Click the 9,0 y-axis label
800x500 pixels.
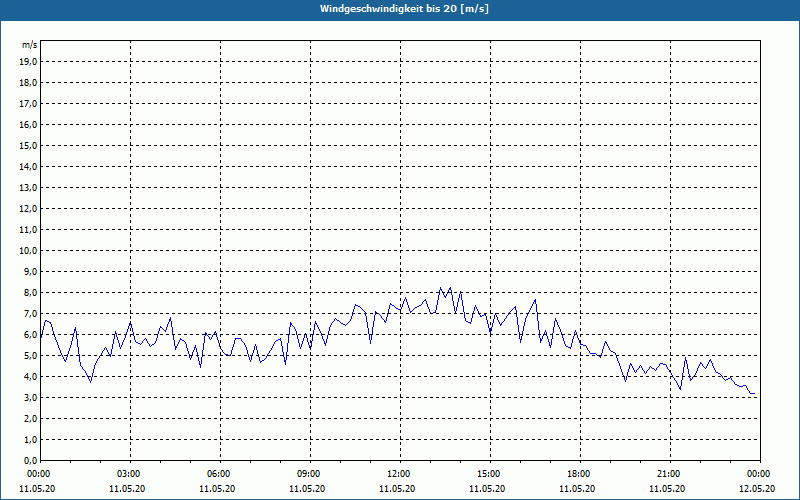pyautogui.click(x=31, y=271)
